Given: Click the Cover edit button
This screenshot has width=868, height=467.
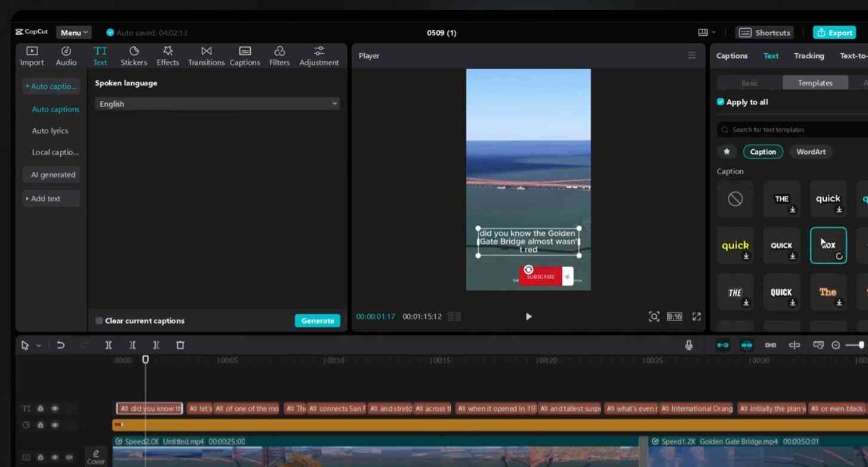Looking at the screenshot, I should pyautogui.click(x=96, y=457).
